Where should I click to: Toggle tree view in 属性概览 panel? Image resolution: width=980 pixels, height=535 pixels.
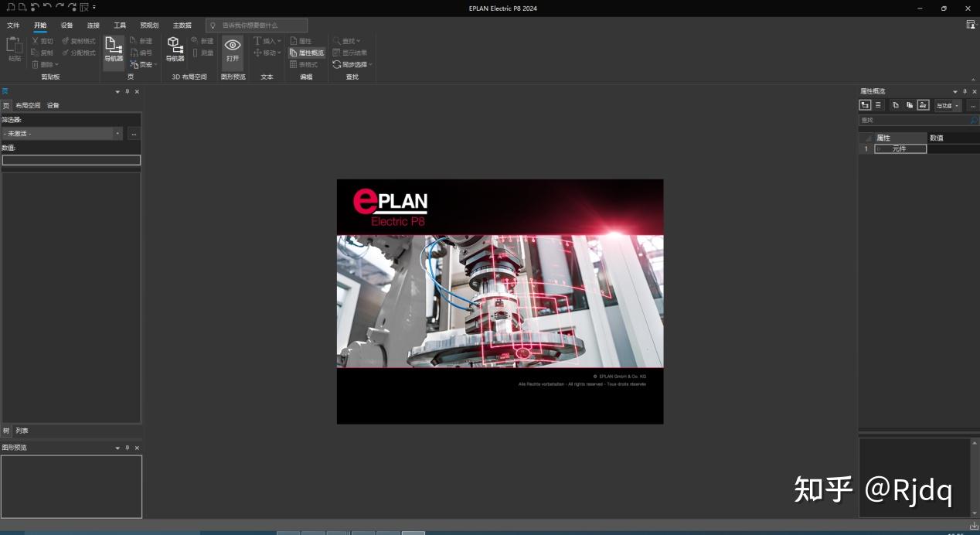tap(865, 105)
